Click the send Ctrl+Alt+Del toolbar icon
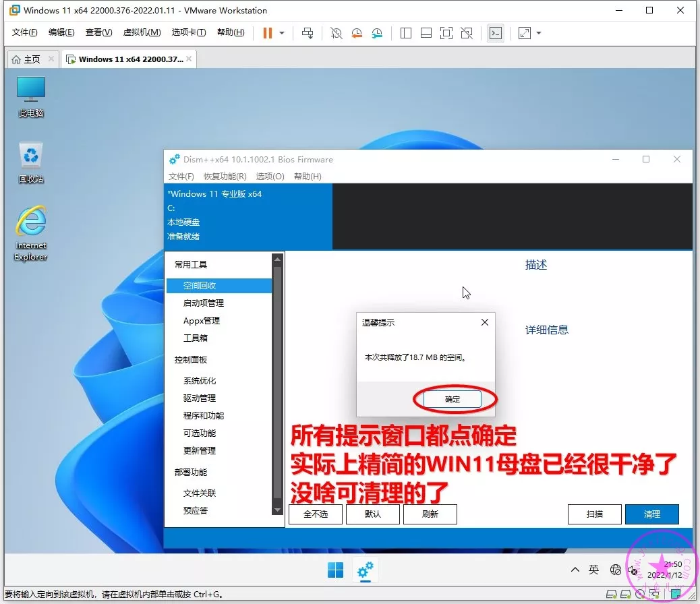Image resolution: width=700 pixels, height=604 pixels. pyautogui.click(x=308, y=33)
